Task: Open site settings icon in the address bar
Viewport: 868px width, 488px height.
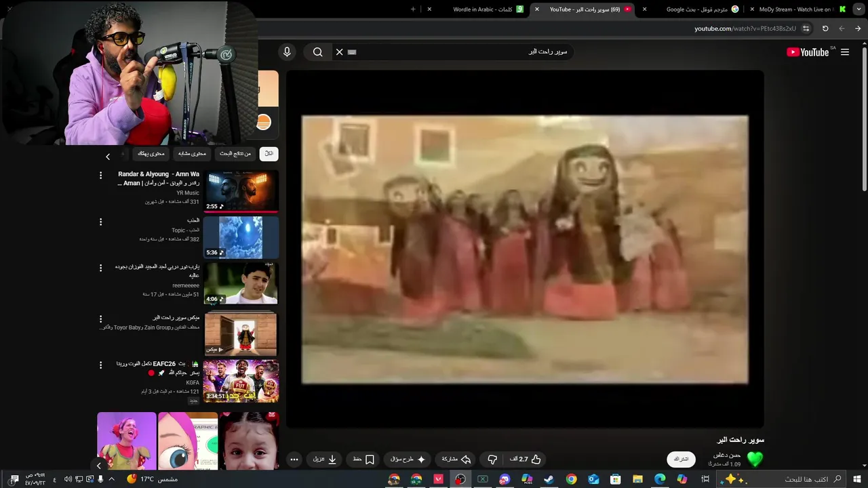Action: pos(806,28)
